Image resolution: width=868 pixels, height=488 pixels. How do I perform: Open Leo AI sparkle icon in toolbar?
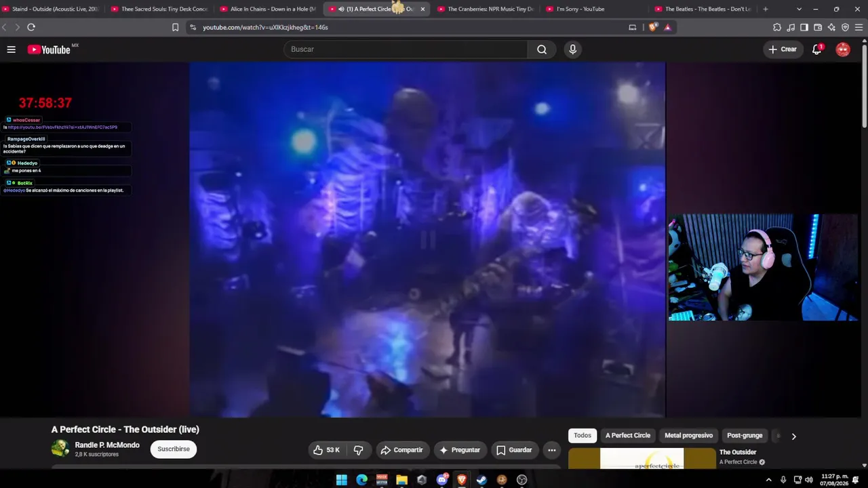(831, 27)
